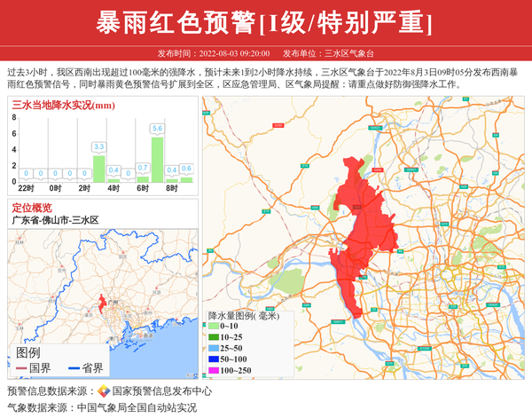Select the 0~10 light green legend swatch
The width and height of the screenshot is (532, 418).
(213, 327)
